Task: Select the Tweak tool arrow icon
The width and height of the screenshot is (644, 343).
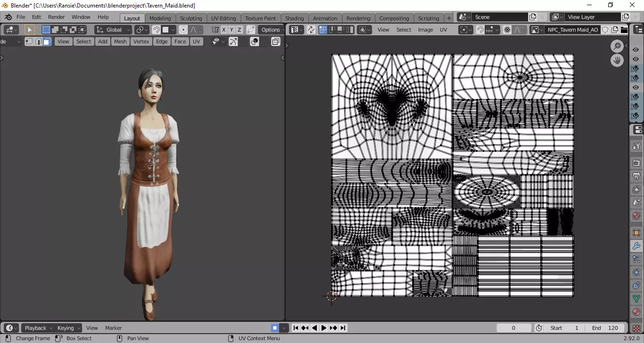Action: pyautogui.click(x=30, y=30)
